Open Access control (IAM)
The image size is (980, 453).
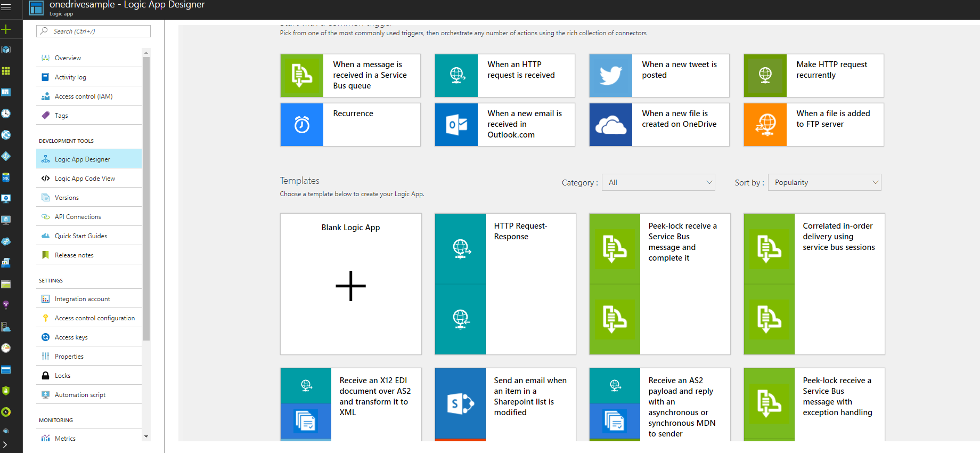pyautogui.click(x=89, y=96)
